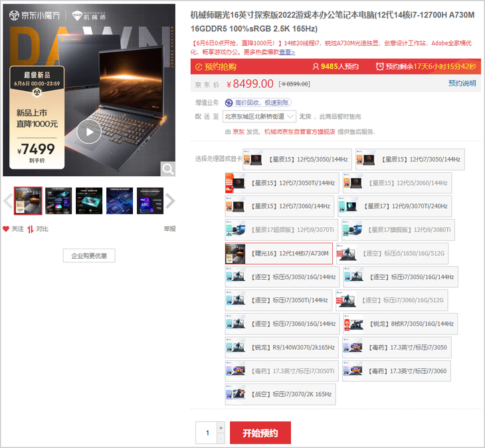Select option 【星辰17旗舰版】12代i9/3080Ti
Image resolution: width=485 pixels, height=448 pixels.
pyautogui.click(x=398, y=229)
